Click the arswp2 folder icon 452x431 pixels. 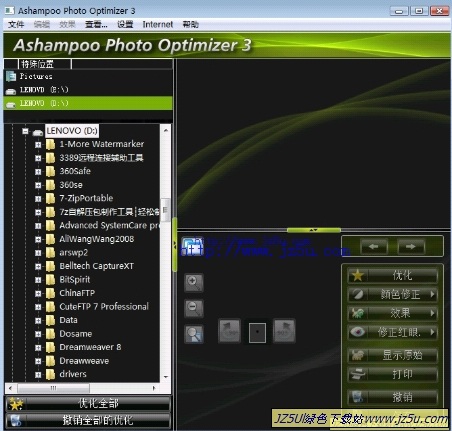[50, 253]
